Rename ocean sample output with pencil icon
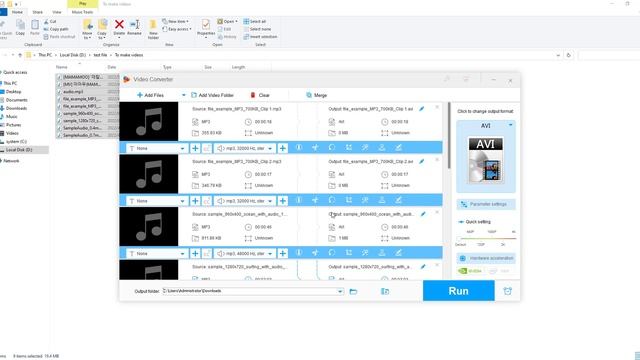 (423, 214)
